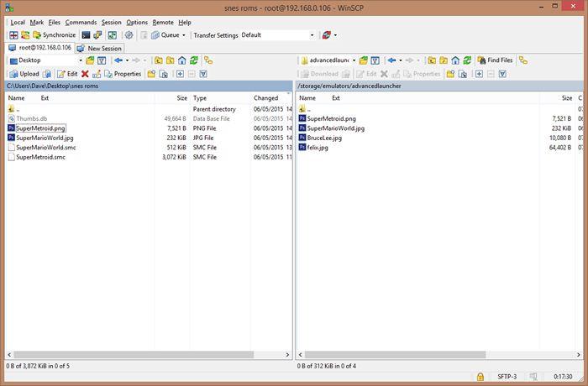Open the Mark menu
Image resolution: width=588 pixels, height=386 pixels.
37,23
